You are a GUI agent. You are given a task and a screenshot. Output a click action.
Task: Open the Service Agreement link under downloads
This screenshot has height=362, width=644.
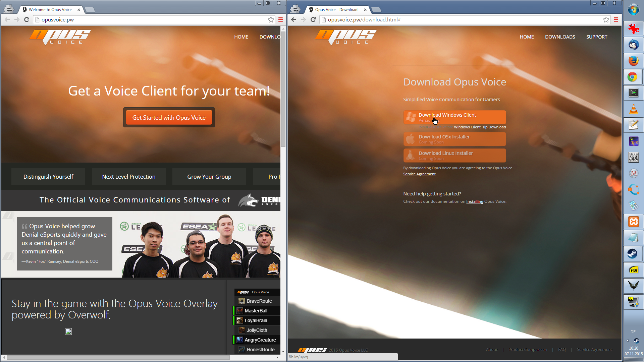pos(419,174)
